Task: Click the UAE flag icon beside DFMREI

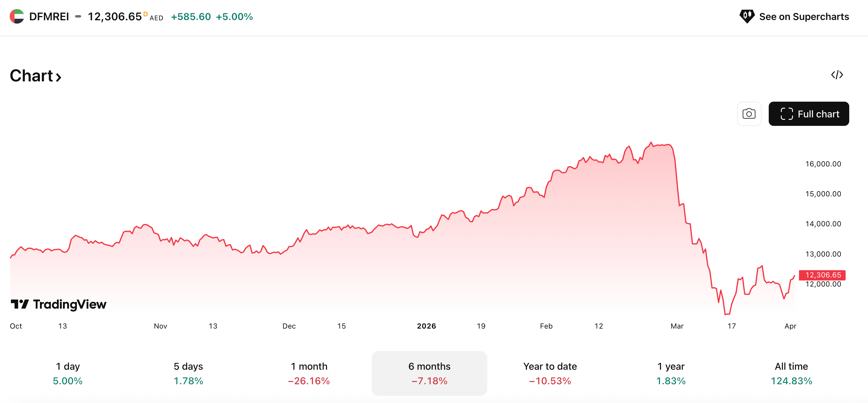Action: [x=17, y=17]
